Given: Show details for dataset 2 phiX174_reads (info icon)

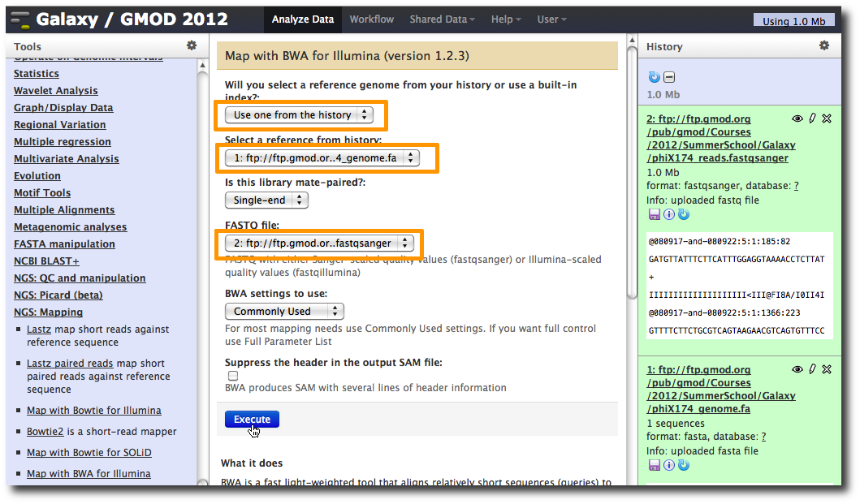Looking at the screenshot, I should 669,214.
